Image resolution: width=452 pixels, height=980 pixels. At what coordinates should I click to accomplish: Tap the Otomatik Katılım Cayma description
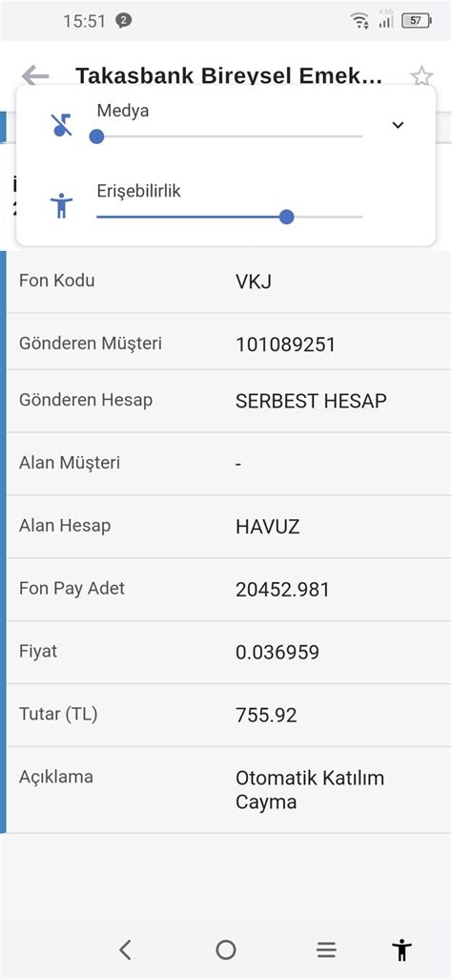point(310,790)
